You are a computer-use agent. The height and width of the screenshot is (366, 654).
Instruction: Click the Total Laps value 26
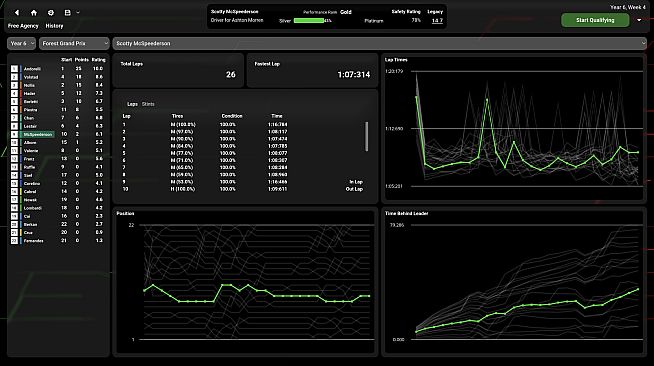[x=231, y=75]
